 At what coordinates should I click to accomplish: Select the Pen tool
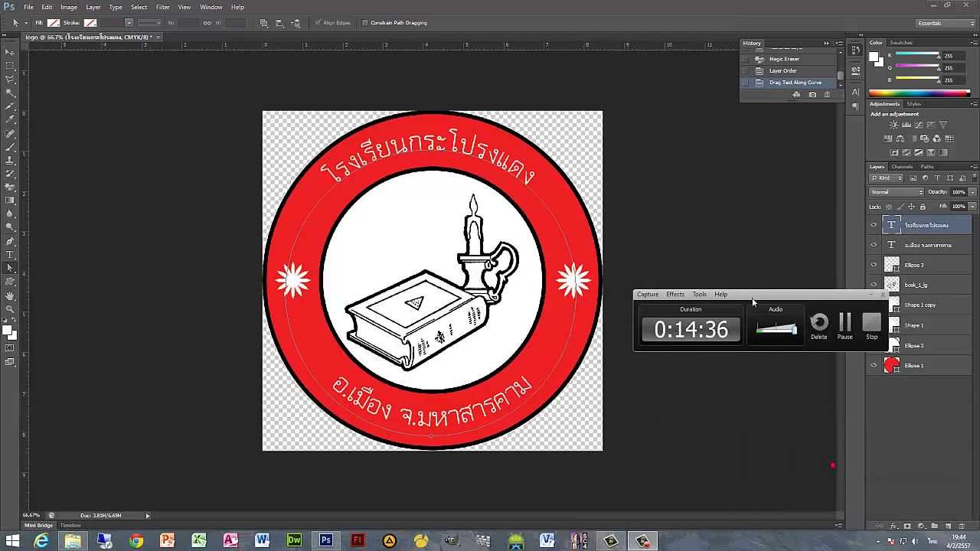point(10,241)
